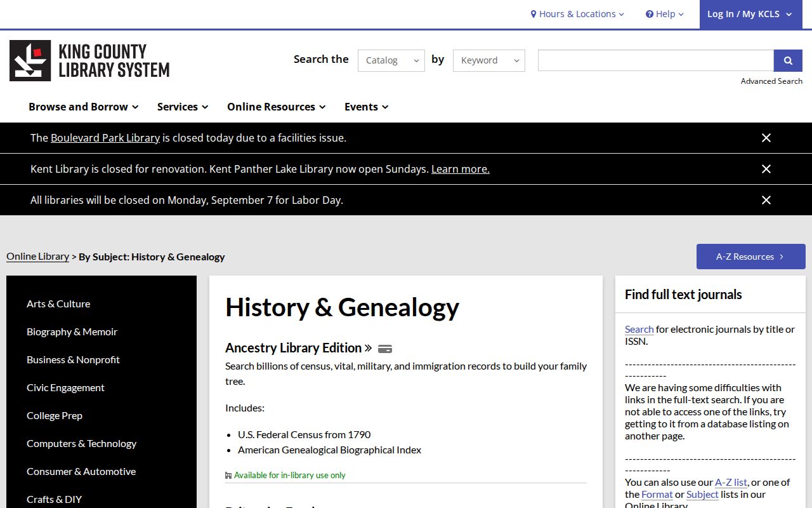This screenshot has height=508, width=812.
Task: Click the library card icon beside Ancestry
Action: pyautogui.click(x=385, y=349)
